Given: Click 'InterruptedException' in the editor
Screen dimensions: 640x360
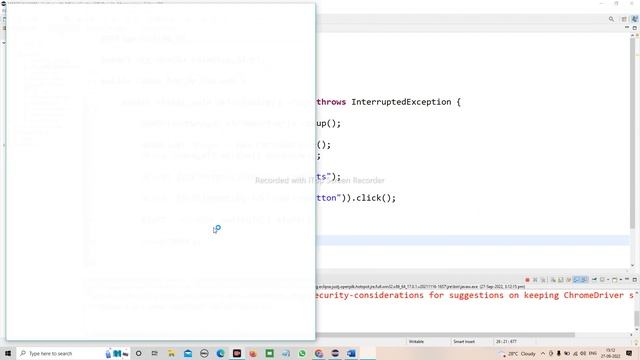Looking at the screenshot, I should (x=401, y=102).
